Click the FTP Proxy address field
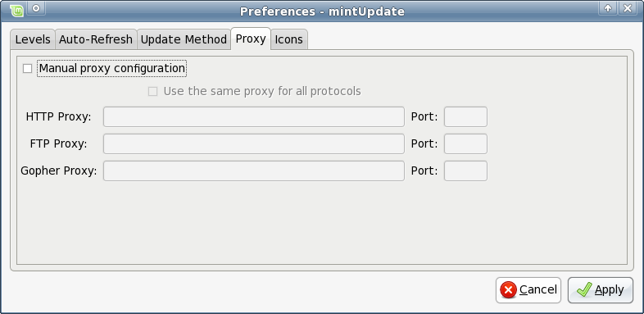 click(x=254, y=143)
